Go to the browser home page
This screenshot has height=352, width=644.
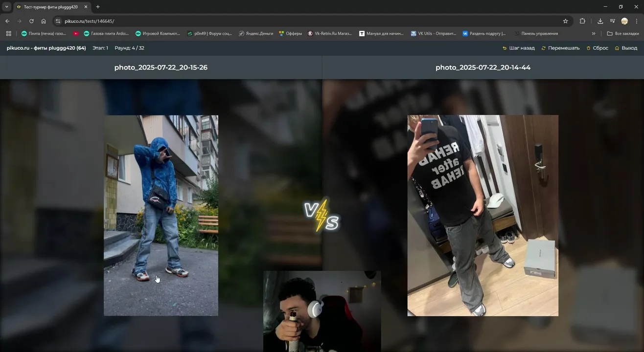tap(44, 21)
